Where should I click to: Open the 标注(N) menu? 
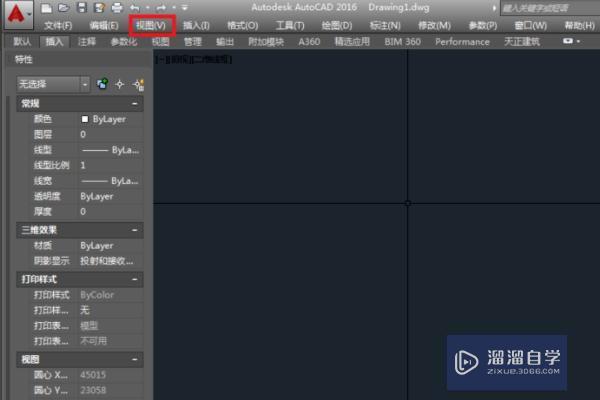385,26
